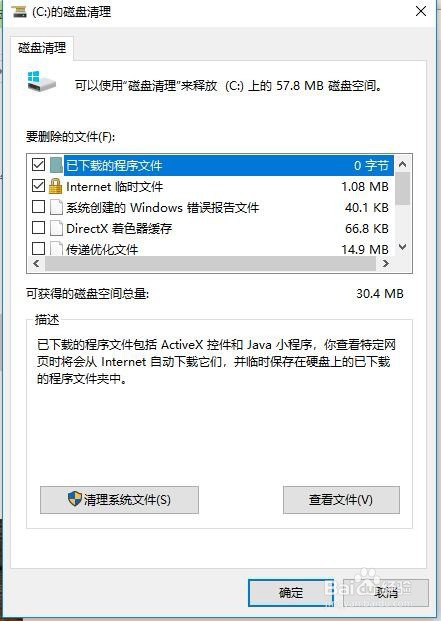Click the Windows drive icon beside description
Screen dimensions: 441x621
(41, 81)
